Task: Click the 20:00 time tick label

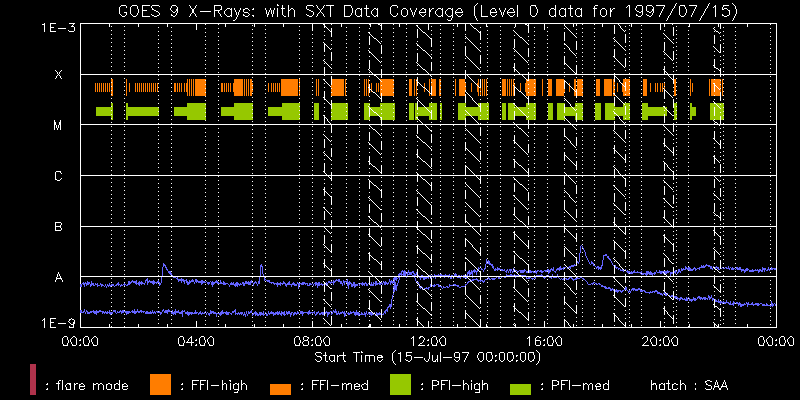Action: [x=660, y=342]
